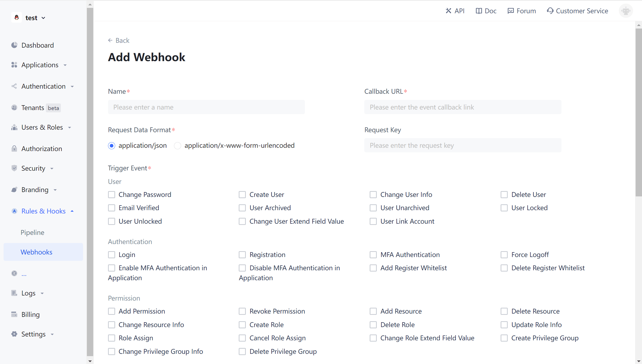Open the API tools icon
This screenshot has width=642, height=364.
448,11
